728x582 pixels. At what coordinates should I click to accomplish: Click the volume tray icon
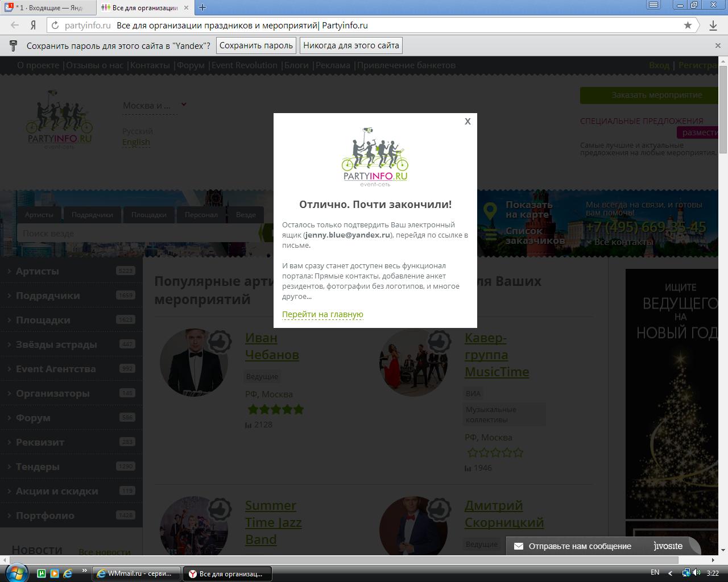[696, 573]
